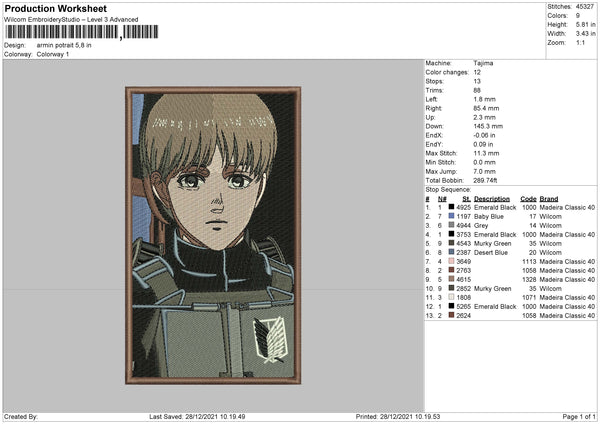Image resolution: width=600 pixels, height=424 pixels.
Task: Click the off-white swatch beside 1808
Action: [451, 297]
